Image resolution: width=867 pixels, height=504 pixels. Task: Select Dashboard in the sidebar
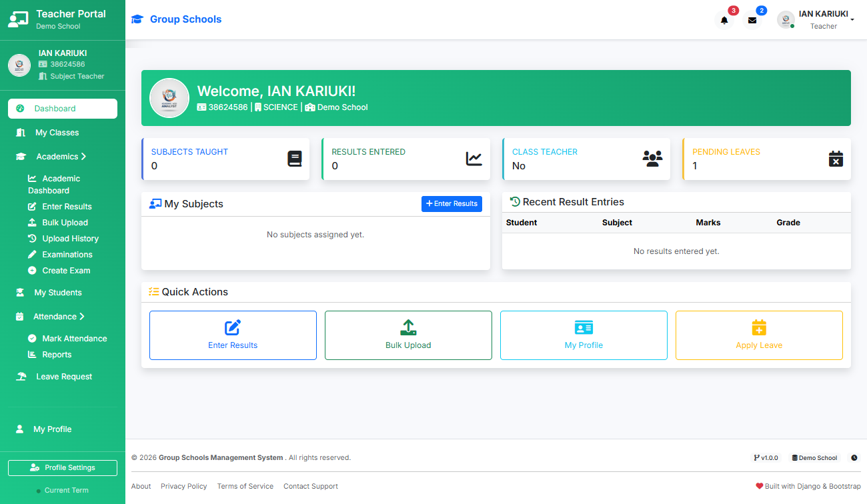pyautogui.click(x=63, y=109)
